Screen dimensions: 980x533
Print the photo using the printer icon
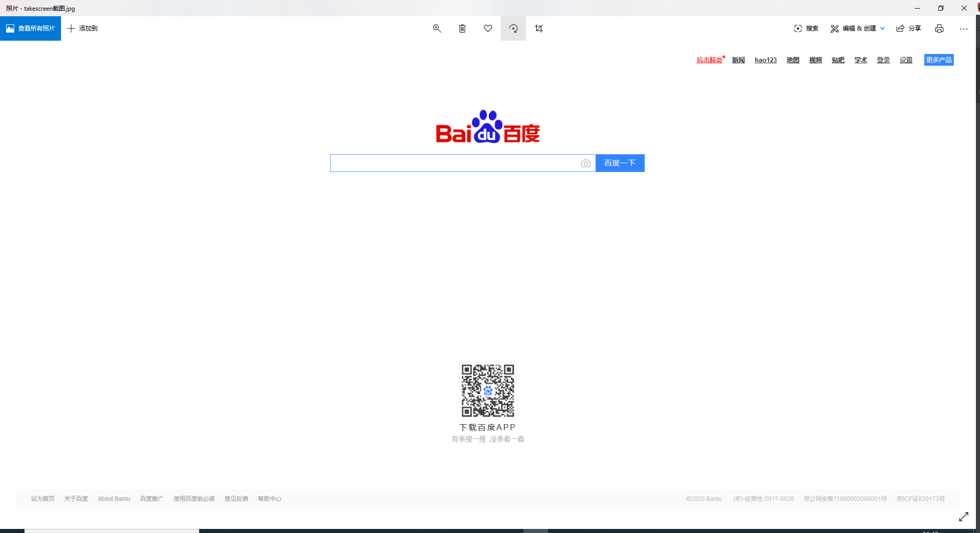[x=939, y=28]
